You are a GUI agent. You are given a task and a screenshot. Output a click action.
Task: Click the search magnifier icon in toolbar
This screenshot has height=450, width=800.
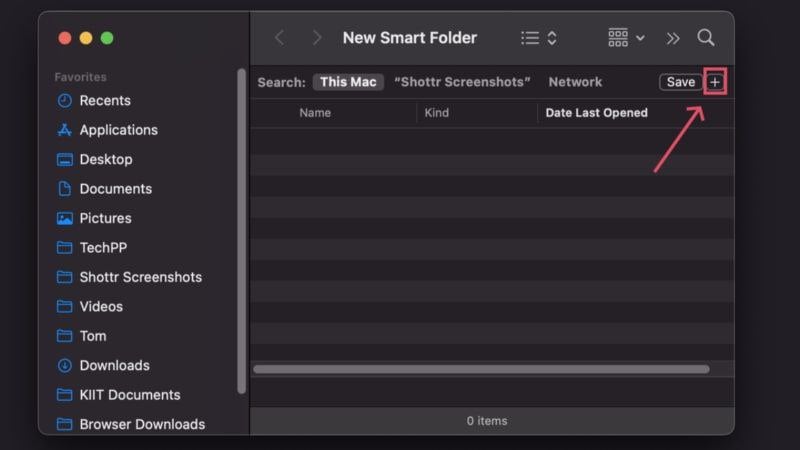pos(706,38)
